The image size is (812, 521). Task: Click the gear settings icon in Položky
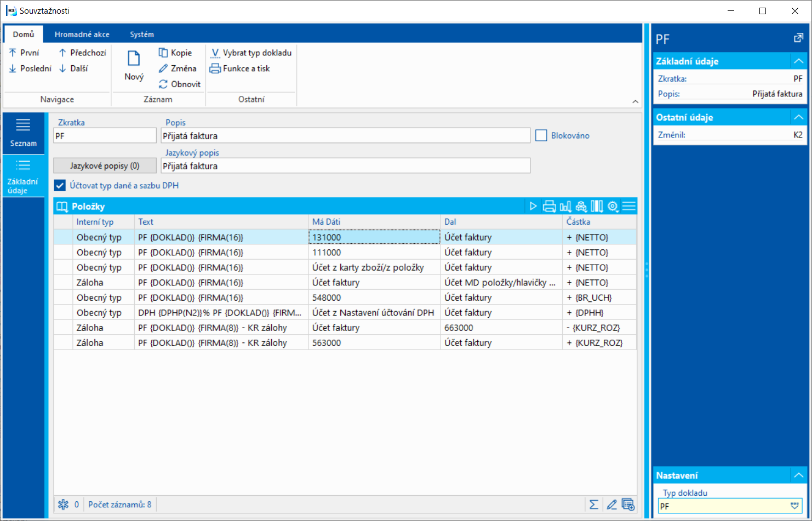tap(613, 207)
